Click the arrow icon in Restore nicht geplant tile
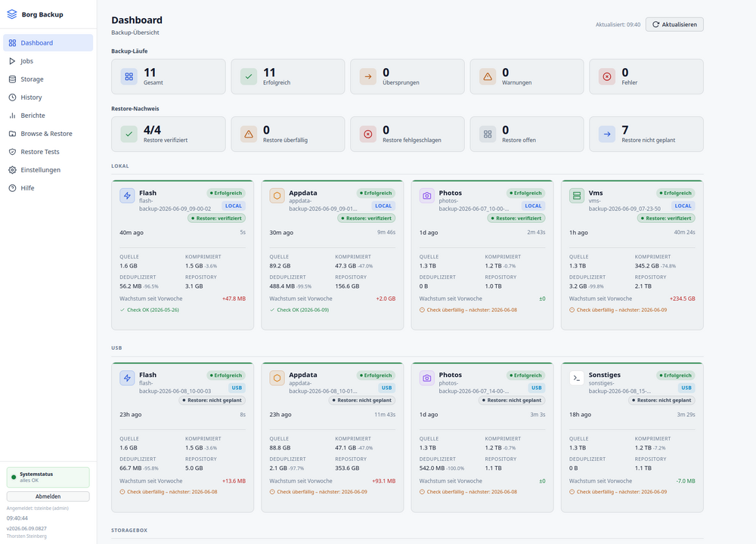Image resolution: width=756 pixels, height=544 pixels. [x=607, y=134]
